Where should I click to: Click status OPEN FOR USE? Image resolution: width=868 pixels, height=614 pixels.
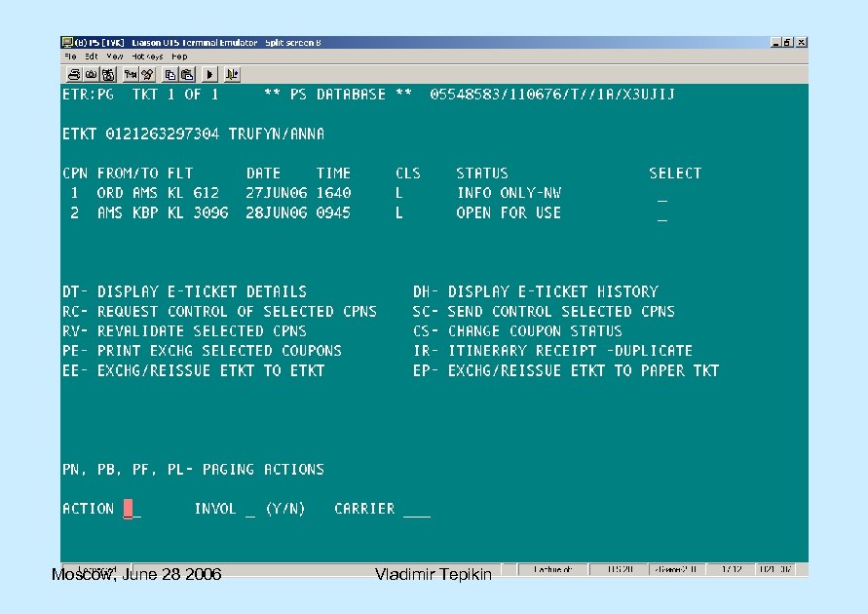[x=509, y=213]
